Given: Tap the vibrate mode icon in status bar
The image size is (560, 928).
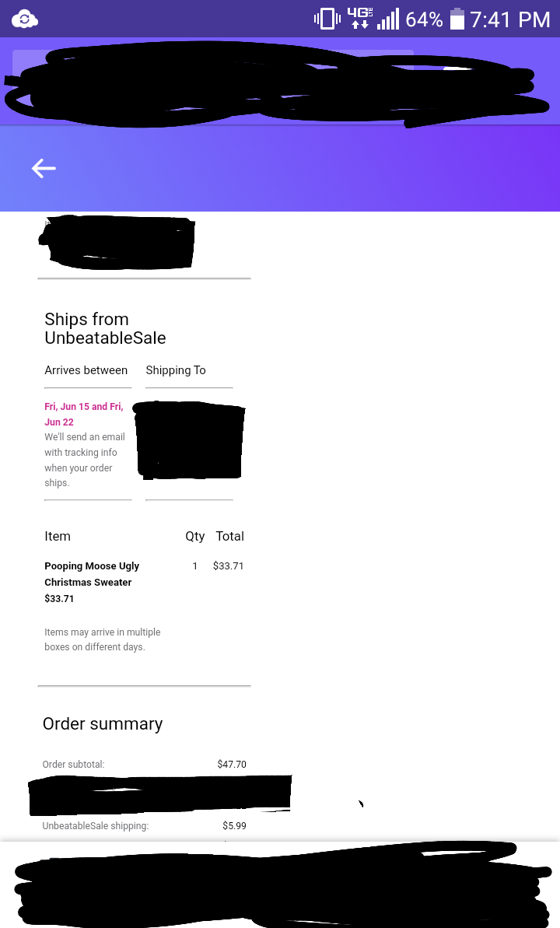Looking at the screenshot, I should pyautogui.click(x=327, y=19).
